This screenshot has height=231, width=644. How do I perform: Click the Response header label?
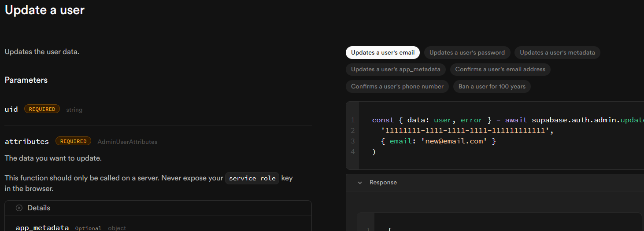tap(383, 183)
